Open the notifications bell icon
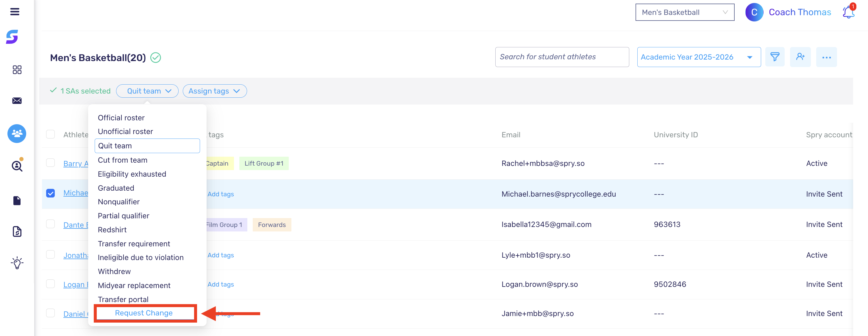The width and height of the screenshot is (868, 336). pos(848,13)
